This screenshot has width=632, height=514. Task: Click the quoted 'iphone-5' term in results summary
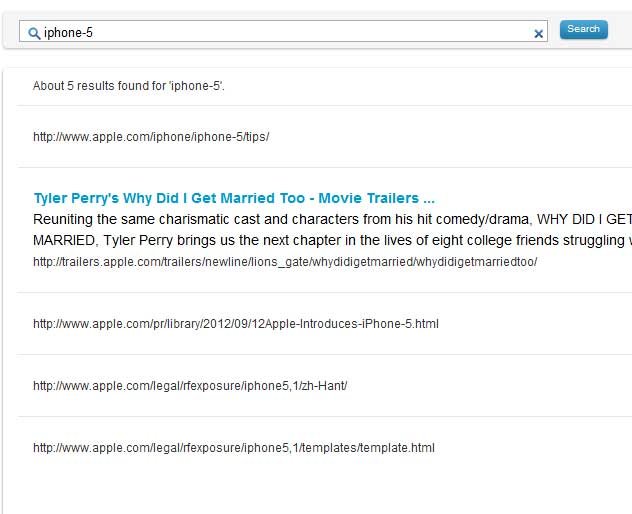pos(196,86)
